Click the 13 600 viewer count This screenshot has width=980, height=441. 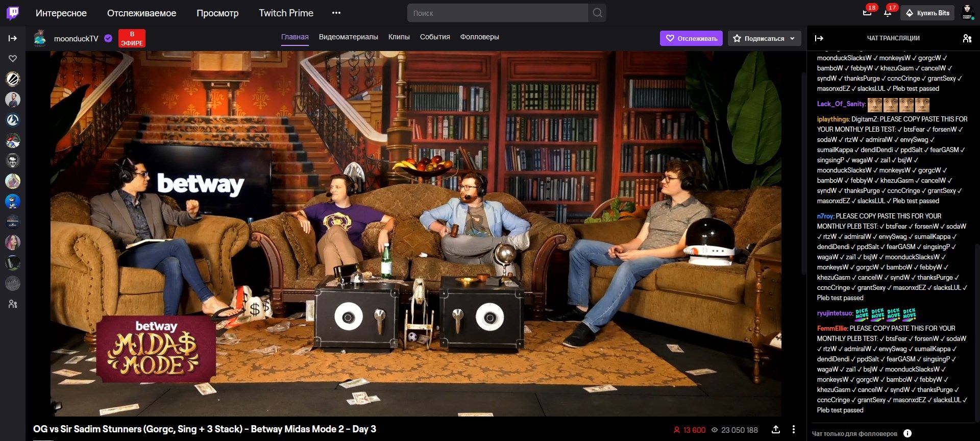(x=690, y=430)
